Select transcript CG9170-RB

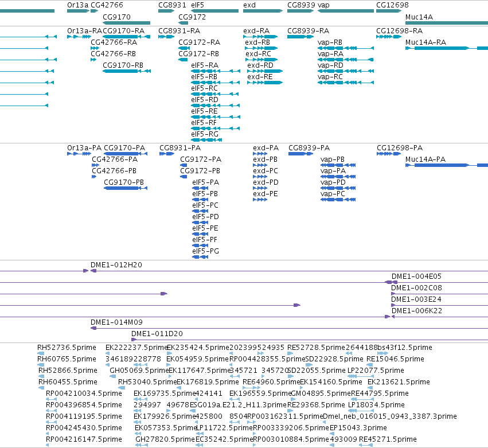click(127, 71)
